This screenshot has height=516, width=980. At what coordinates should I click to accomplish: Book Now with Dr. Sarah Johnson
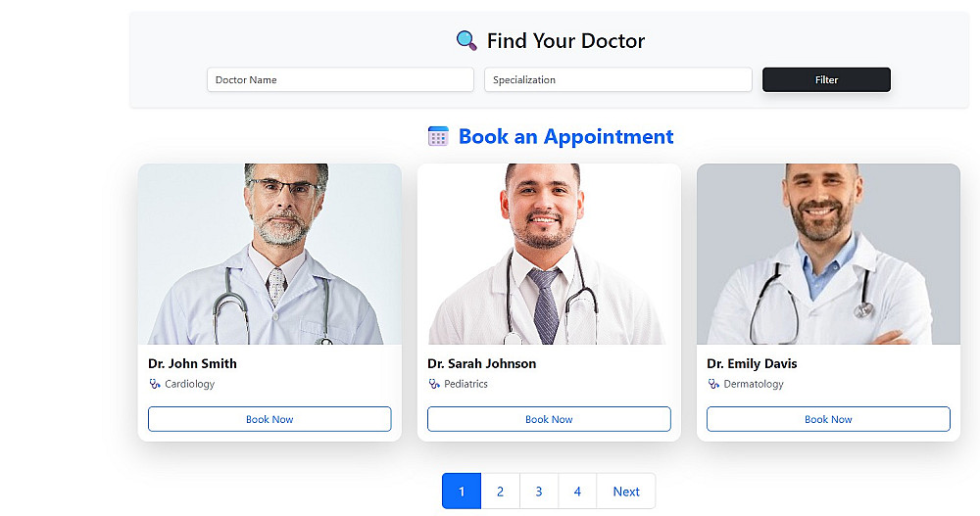[x=549, y=419]
